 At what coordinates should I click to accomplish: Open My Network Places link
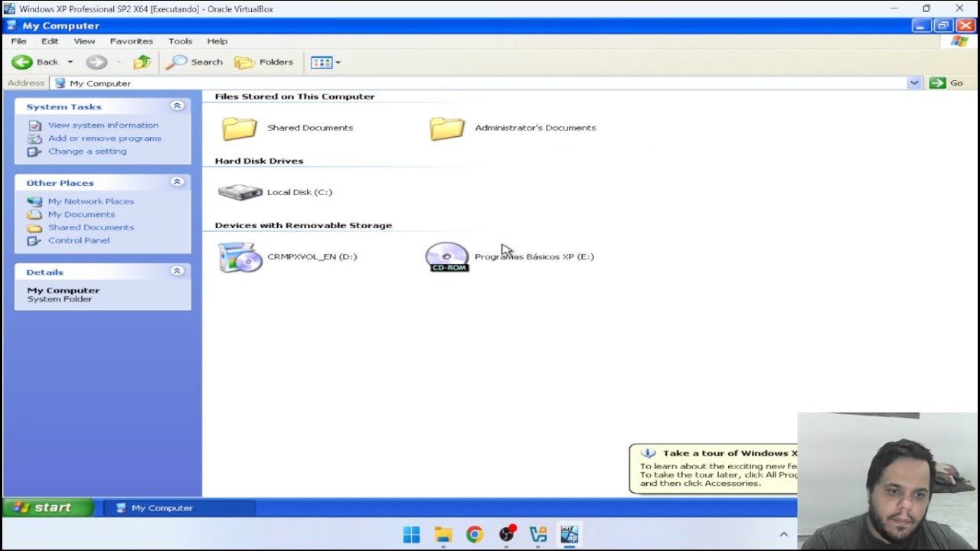(91, 201)
